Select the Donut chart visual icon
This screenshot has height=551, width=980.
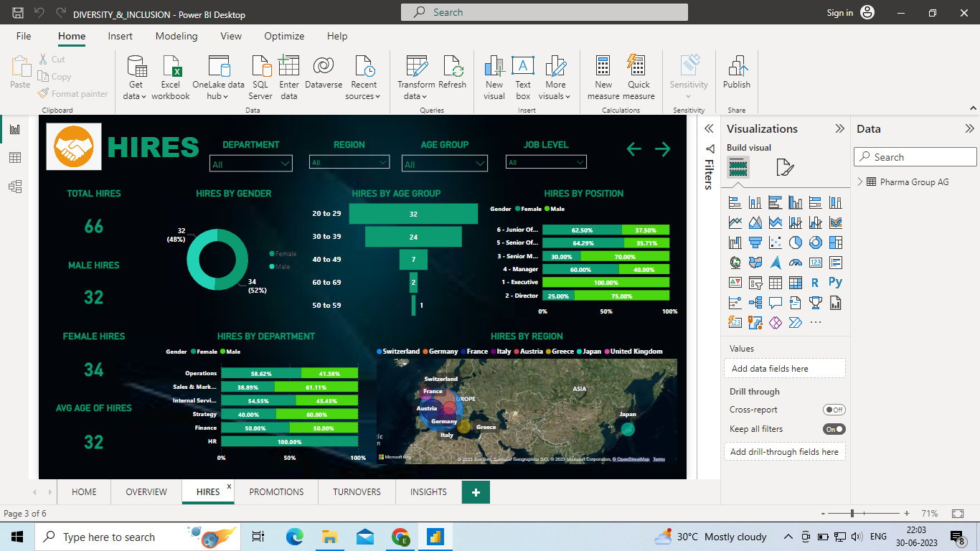tap(816, 243)
